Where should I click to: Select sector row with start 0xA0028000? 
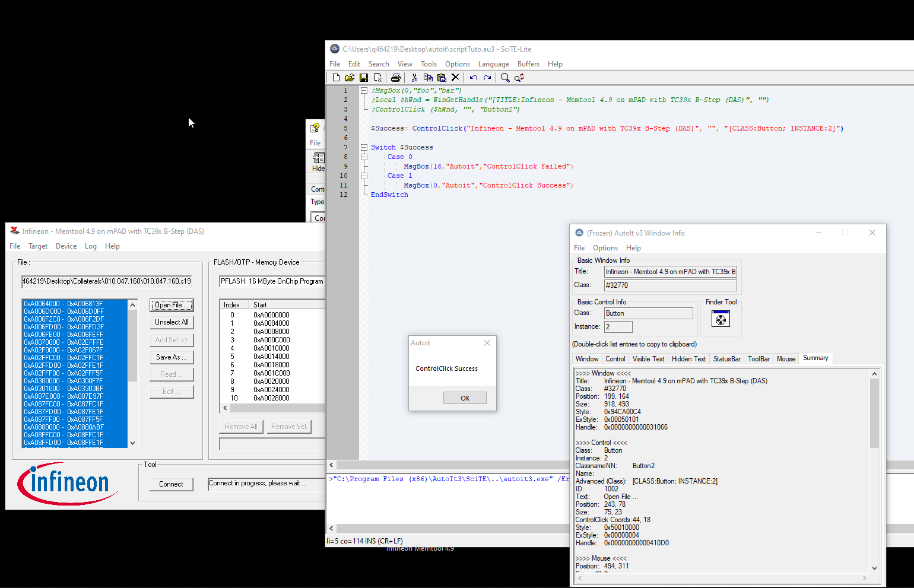pyautogui.click(x=272, y=398)
